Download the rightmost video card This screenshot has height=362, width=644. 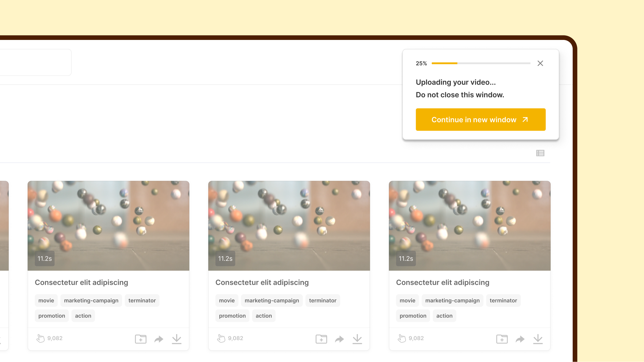point(538,339)
